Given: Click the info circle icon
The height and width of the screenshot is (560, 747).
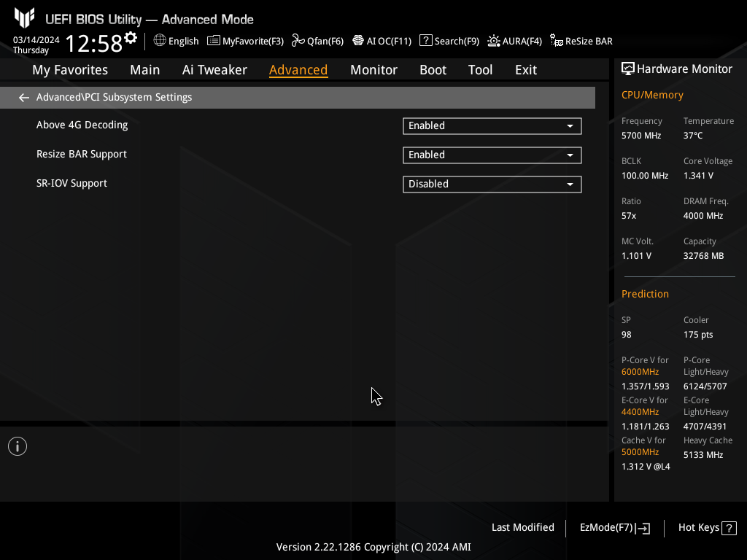Looking at the screenshot, I should pyautogui.click(x=18, y=446).
